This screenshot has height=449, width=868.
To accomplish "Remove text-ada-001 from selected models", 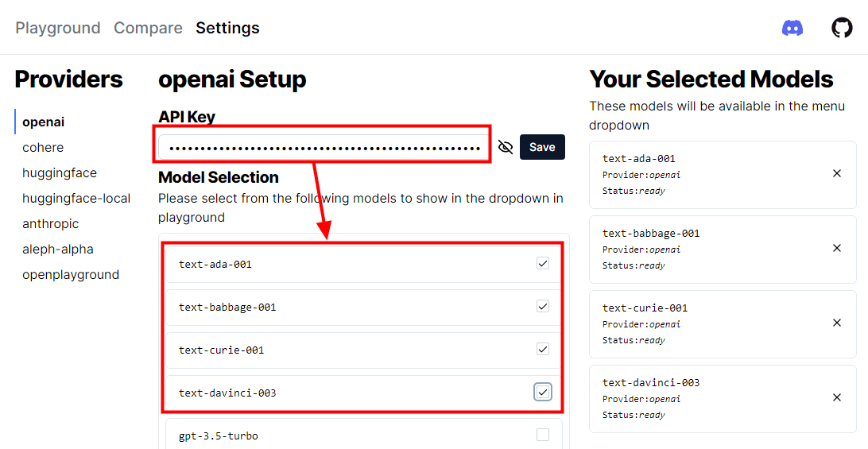I will pyautogui.click(x=837, y=174).
